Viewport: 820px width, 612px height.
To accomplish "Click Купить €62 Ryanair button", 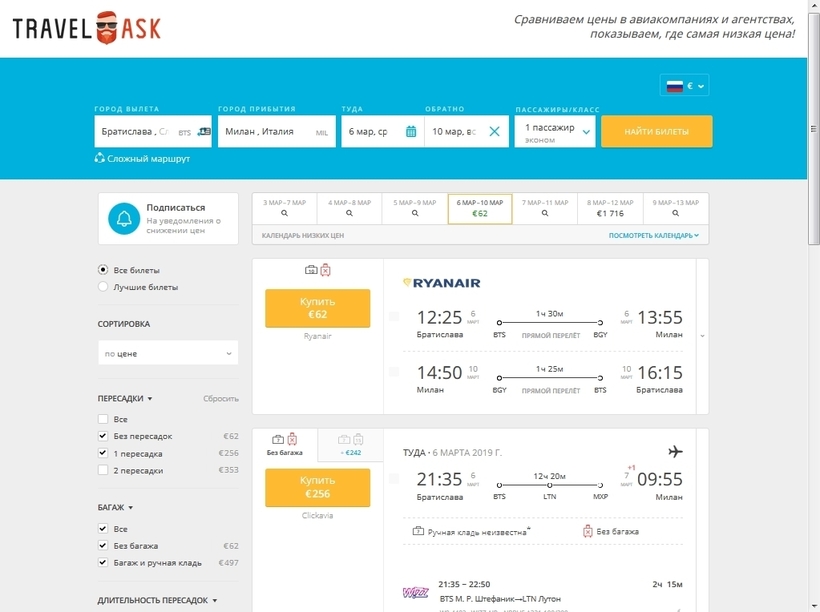I will [x=317, y=308].
